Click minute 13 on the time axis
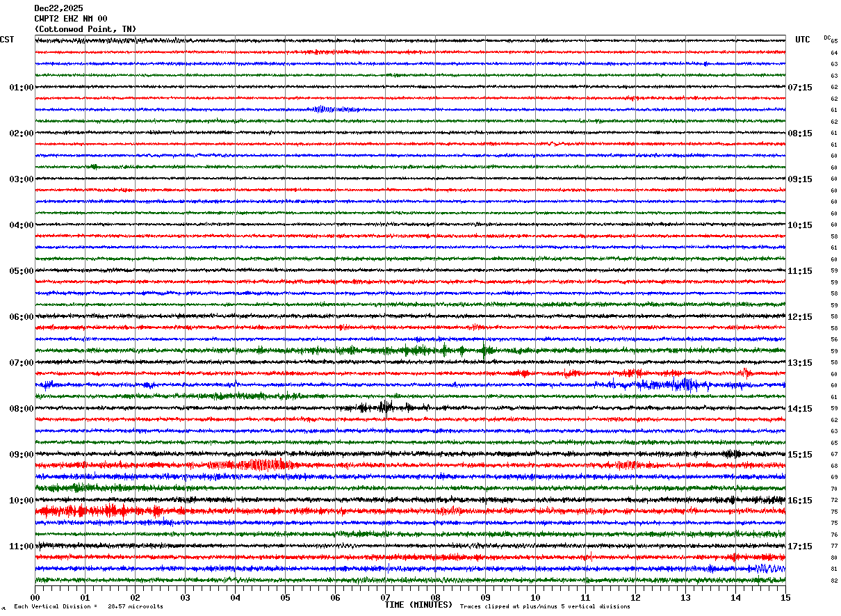This screenshot has width=841, height=616. (x=685, y=597)
